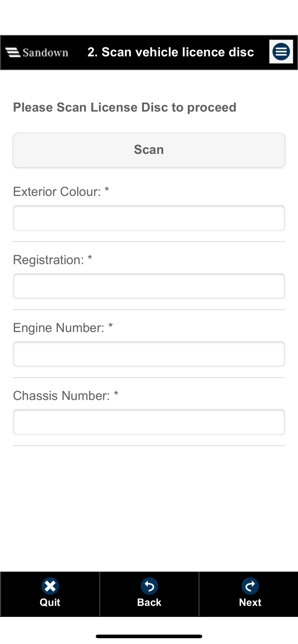Click the "Engine Number: *" label

coord(63,328)
